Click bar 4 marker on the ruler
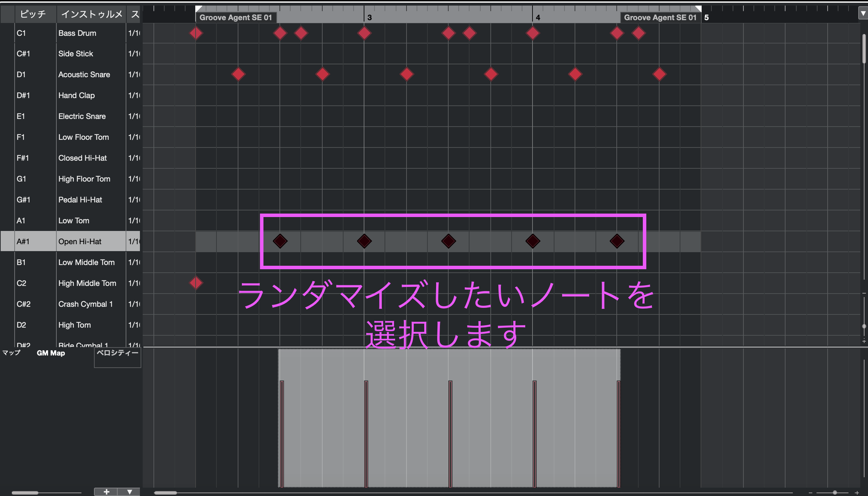The width and height of the screenshot is (868, 496). 538,17
